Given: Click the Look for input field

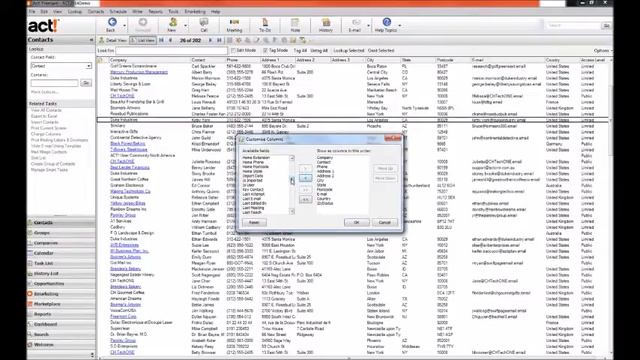Looking at the screenshot, I should [171, 51].
